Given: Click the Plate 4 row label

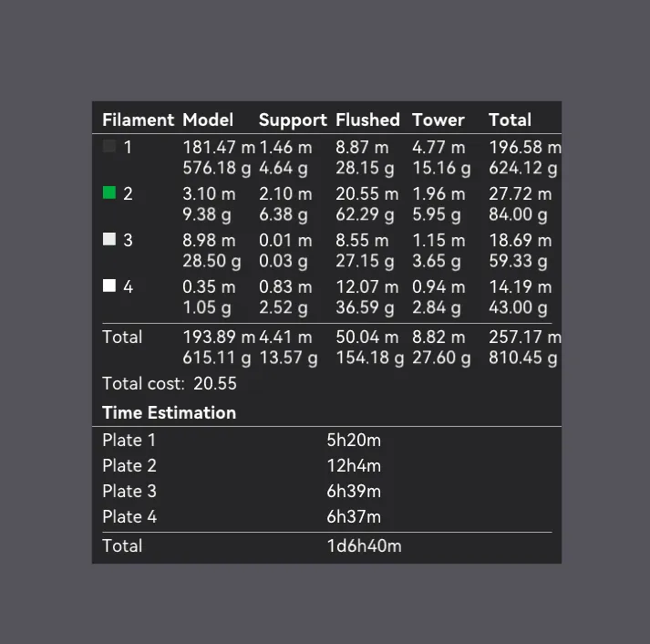Looking at the screenshot, I should point(129,516).
